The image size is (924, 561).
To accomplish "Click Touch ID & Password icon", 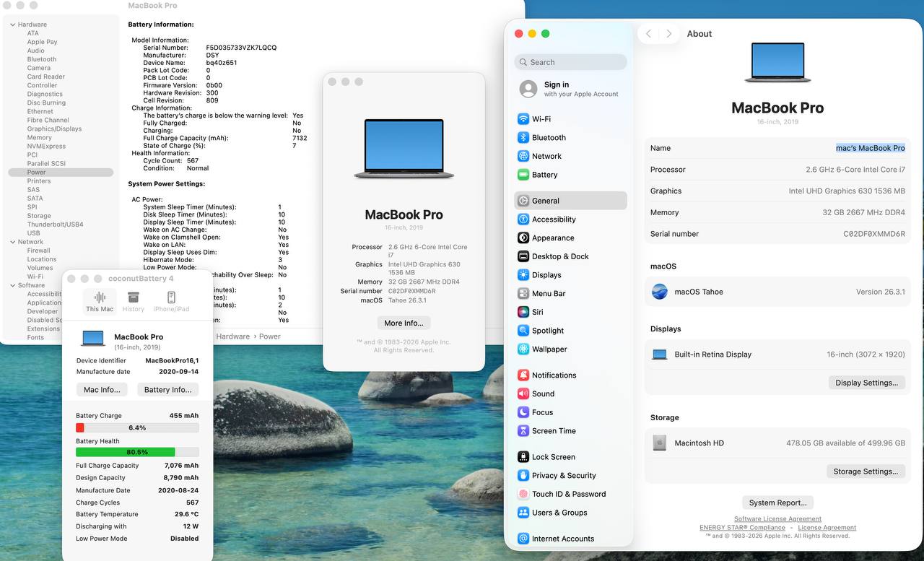I will point(523,494).
